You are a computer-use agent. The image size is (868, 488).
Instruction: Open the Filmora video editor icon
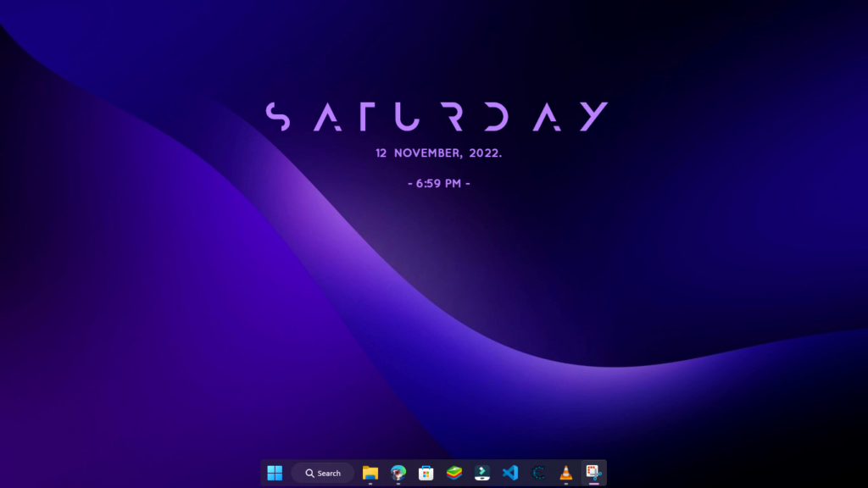(x=482, y=473)
